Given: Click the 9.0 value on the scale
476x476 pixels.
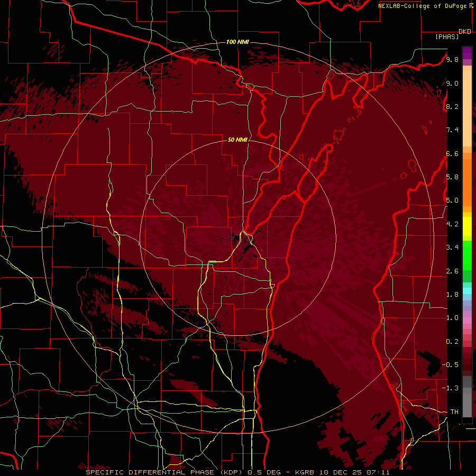Looking at the screenshot, I should [452, 83].
